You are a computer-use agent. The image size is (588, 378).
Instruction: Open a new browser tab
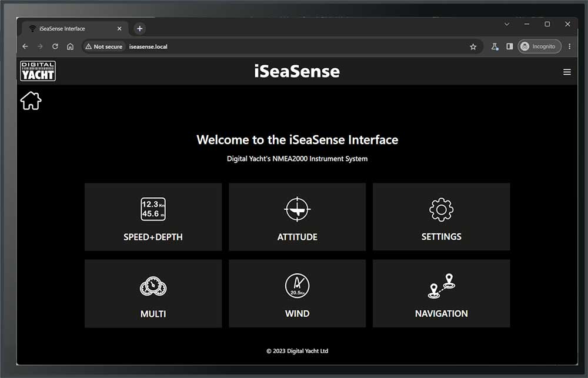139,28
